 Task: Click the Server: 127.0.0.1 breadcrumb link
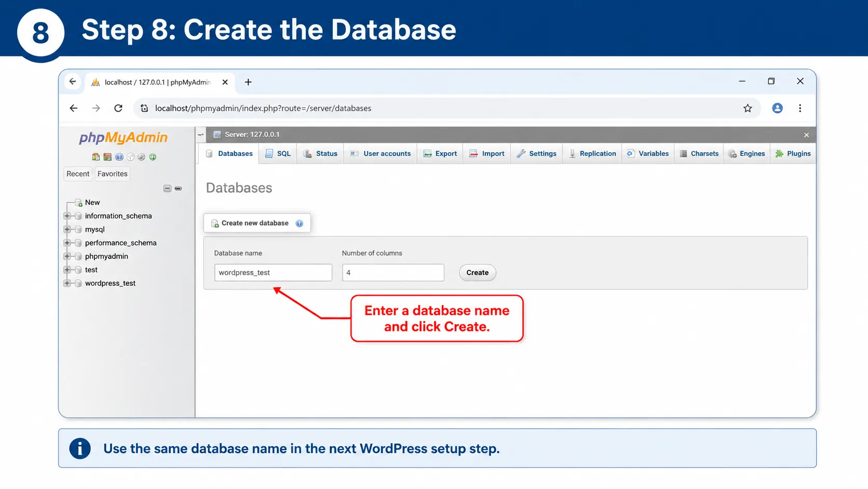[252, 135]
